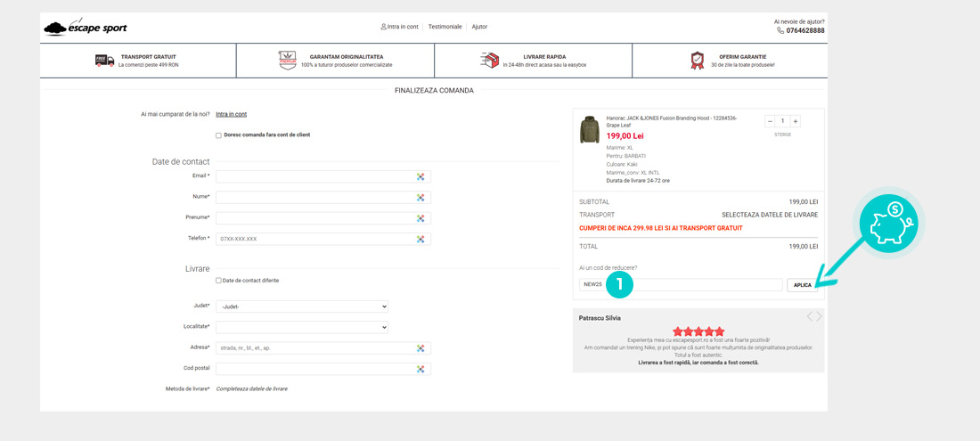Expand the Localitate dropdown

point(302,327)
